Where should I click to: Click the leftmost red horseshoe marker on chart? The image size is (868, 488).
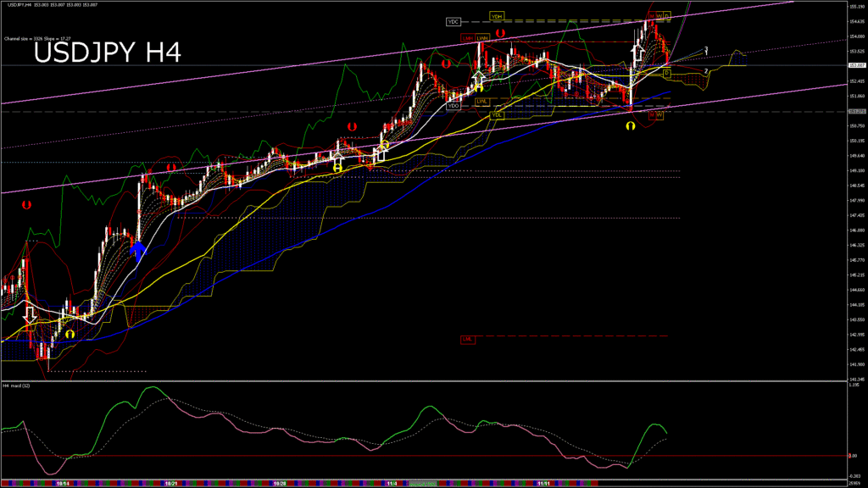coord(26,205)
